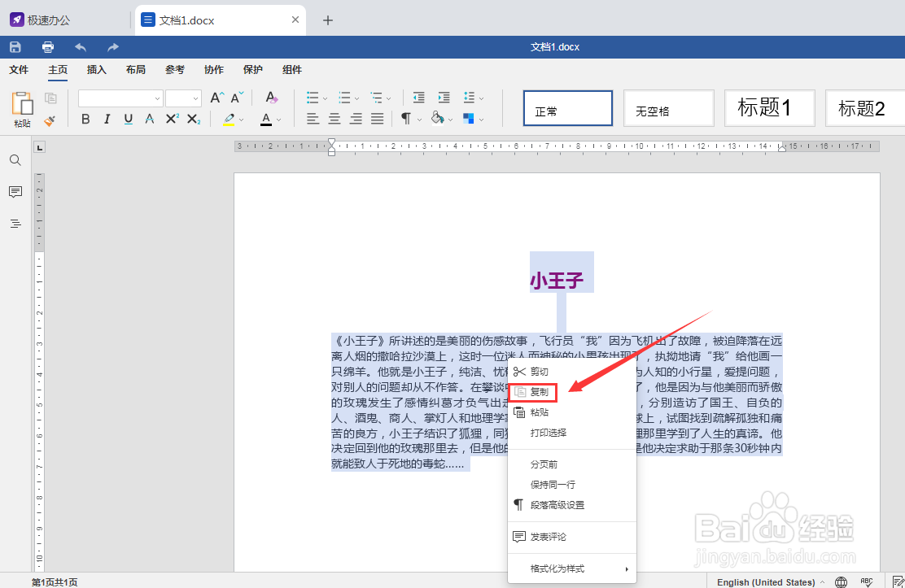Image resolution: width=905 pixels, height=588 pixels.
Task: Underline the selected text
Action: (129, 119)
